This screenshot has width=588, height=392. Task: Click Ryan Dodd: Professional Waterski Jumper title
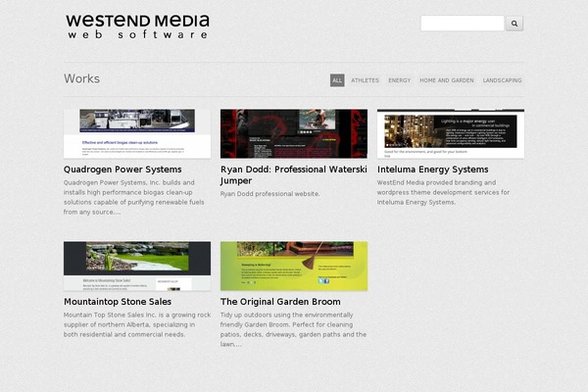[294, 174]
